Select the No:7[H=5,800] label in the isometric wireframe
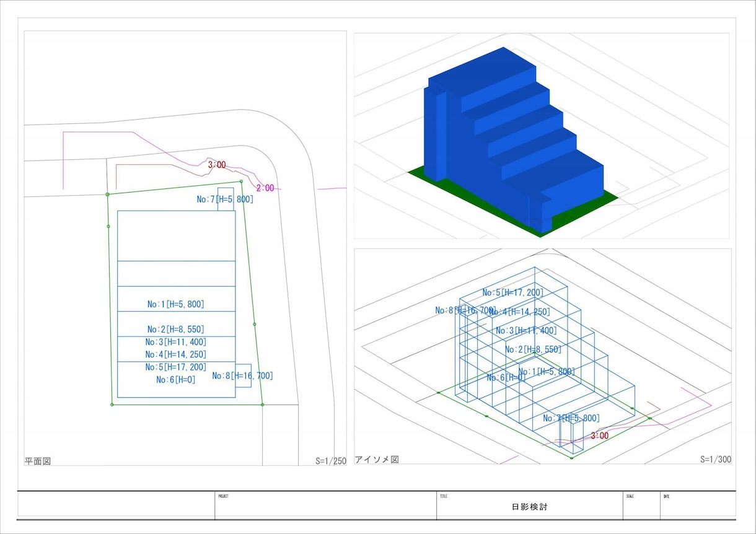The width and height of the screenshot is (756, 534). pos(571,418)
